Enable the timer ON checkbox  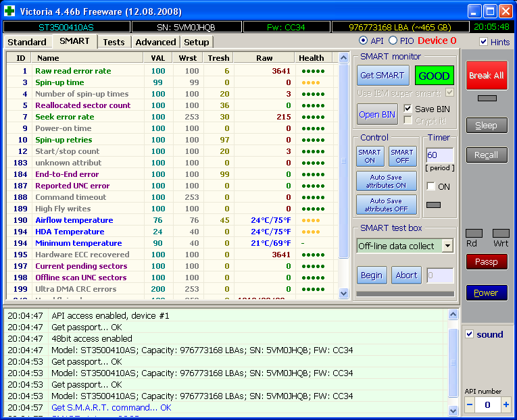(431, 186)
